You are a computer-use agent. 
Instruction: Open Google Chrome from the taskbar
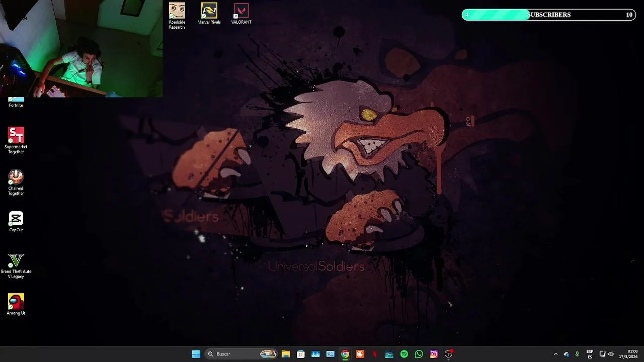pyautogui.click(x=345, y=354)
